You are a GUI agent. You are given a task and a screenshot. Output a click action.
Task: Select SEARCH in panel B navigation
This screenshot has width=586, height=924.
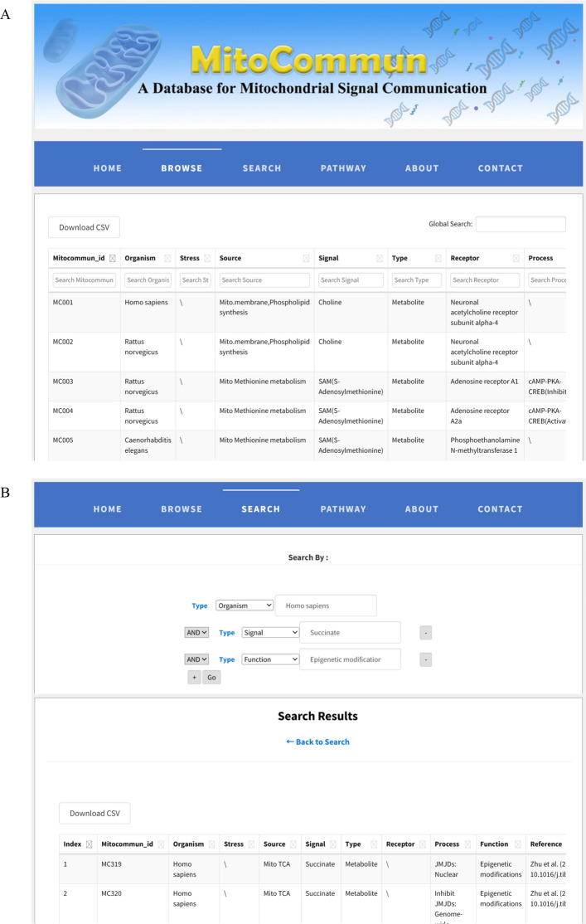pos(261,509)
